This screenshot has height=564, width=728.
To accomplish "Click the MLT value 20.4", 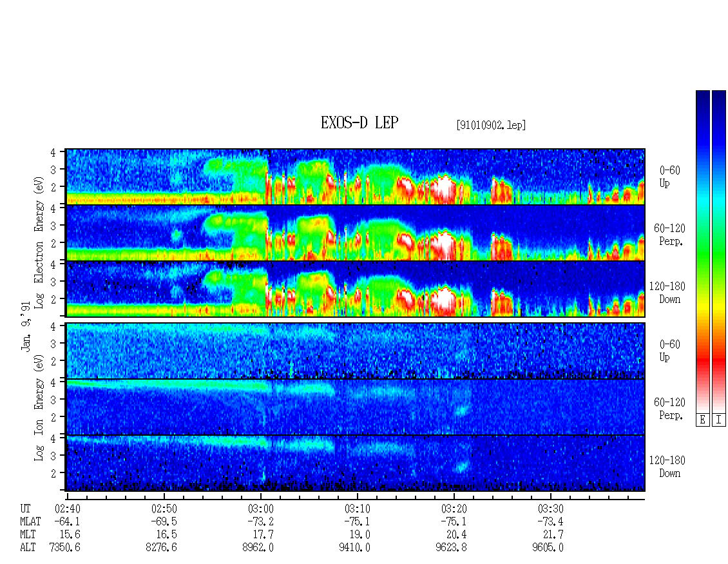I will click(x=456, y=535).
